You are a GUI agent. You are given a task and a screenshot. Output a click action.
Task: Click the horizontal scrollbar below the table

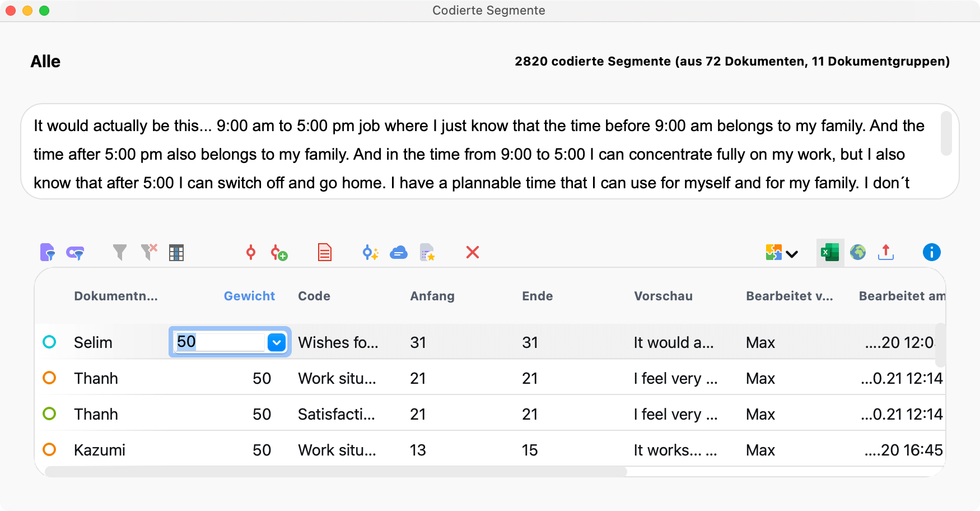[336, 472]
